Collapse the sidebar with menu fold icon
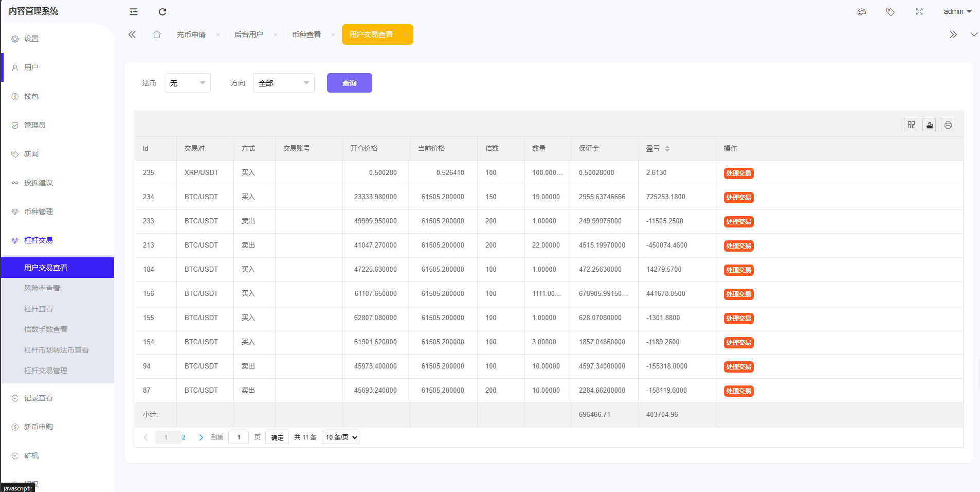Viewport: 980px width, 492px height. click(x=134, y=12)
